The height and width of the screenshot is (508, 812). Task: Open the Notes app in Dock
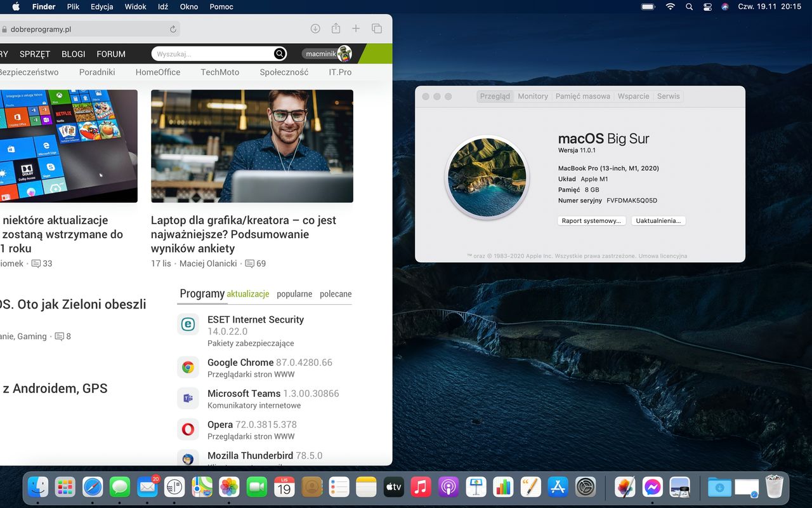366,487
